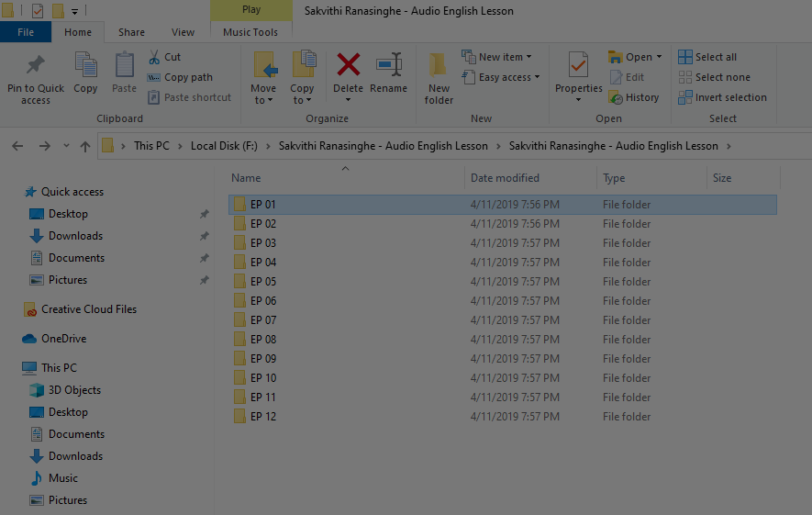Open Music under This PC

(54, 478)
